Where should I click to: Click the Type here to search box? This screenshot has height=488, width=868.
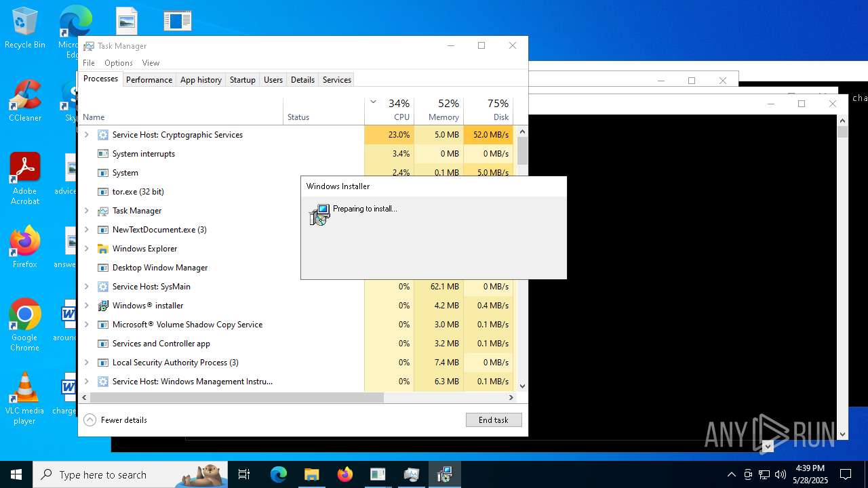(130, 474)
